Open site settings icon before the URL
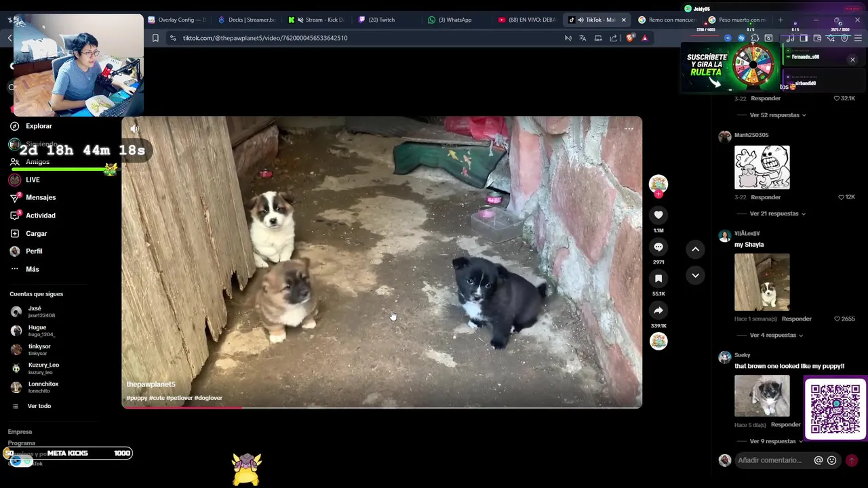 pos(172,38)
